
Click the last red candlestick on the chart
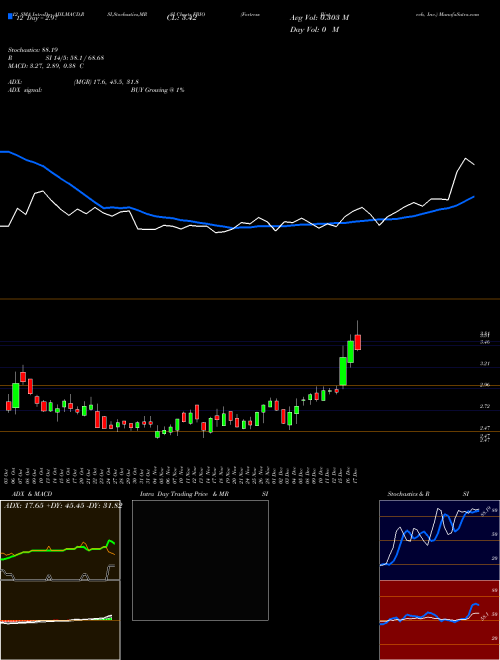tap(358, 342)
